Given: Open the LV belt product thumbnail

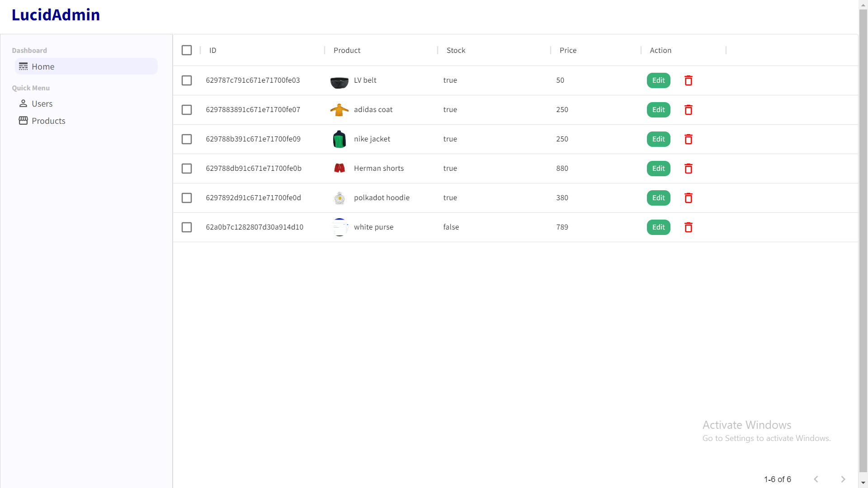Looking at the screenshot, I should (339, 80).
